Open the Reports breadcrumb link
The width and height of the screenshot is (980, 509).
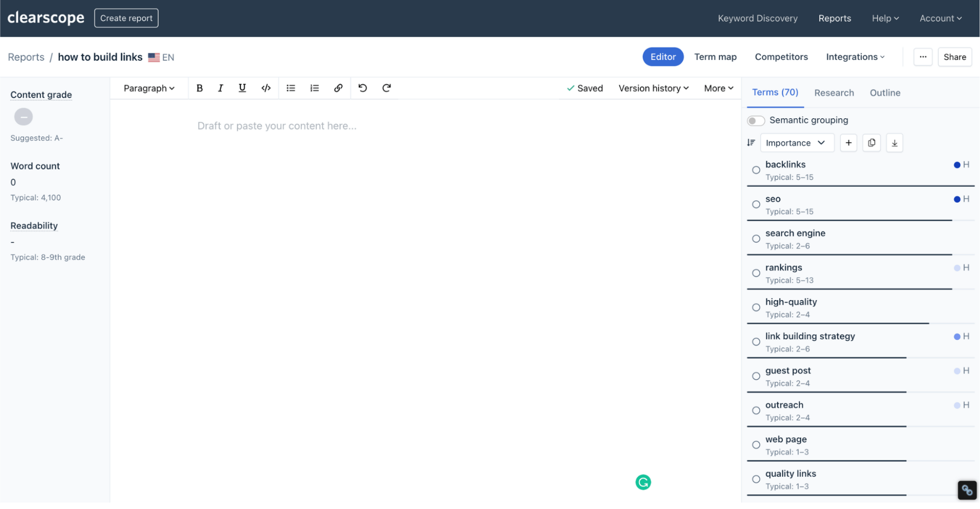click(x=26, y=57)
